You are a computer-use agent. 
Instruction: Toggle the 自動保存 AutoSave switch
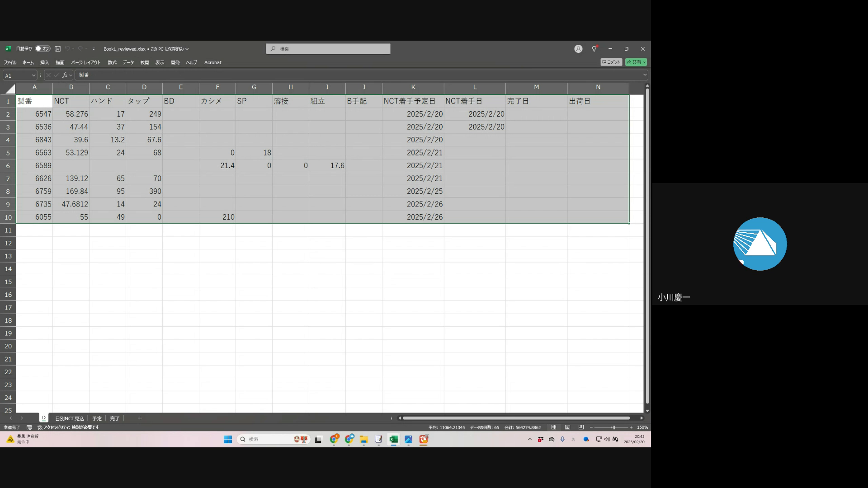click(42, 49)
